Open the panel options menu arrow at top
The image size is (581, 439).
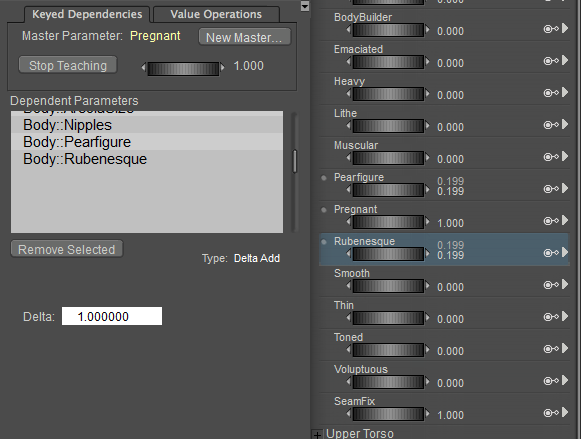pyautogui.click(x=305, y=6)
